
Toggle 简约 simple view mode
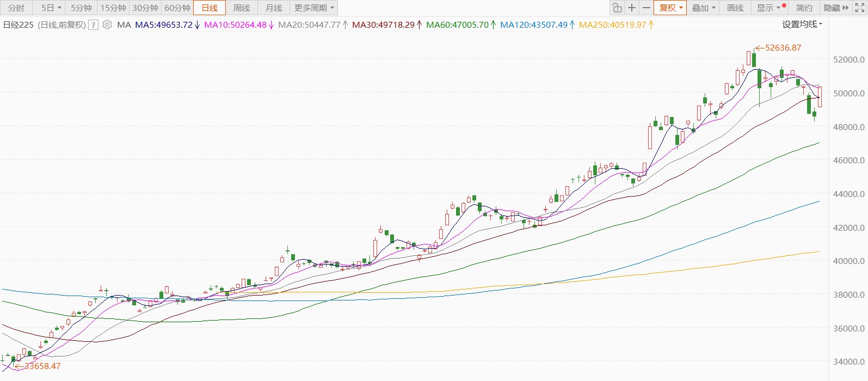tap(804, 8)
